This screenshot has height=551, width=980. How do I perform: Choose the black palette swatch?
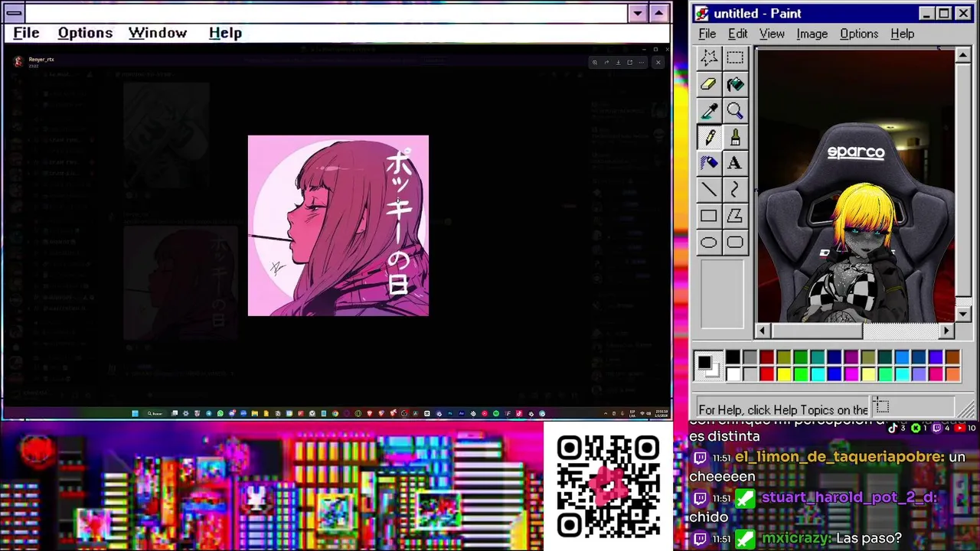point(733,357)
